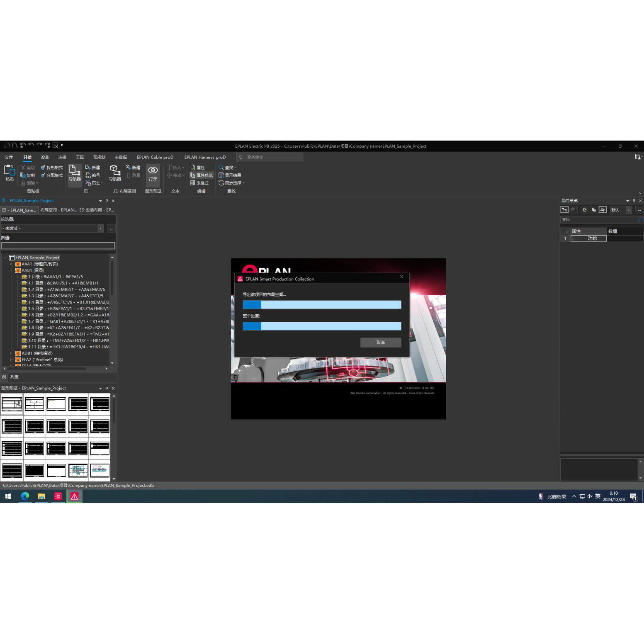The height and width of the screenshot is (644, 644).
Task: Click the 复制格式 copy format icon
Action: tap(43, 168)
